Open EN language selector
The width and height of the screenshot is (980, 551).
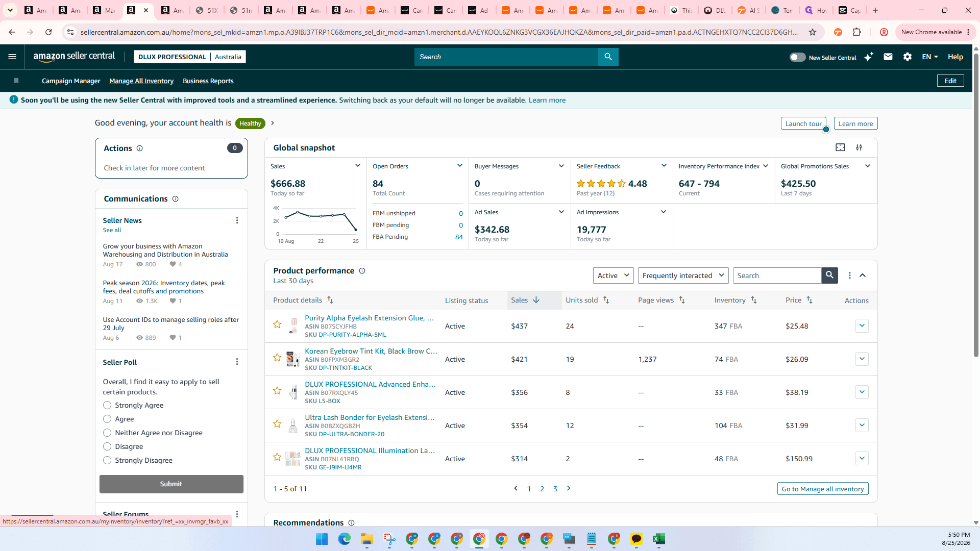pyautogui.click(x=930, y=57)
